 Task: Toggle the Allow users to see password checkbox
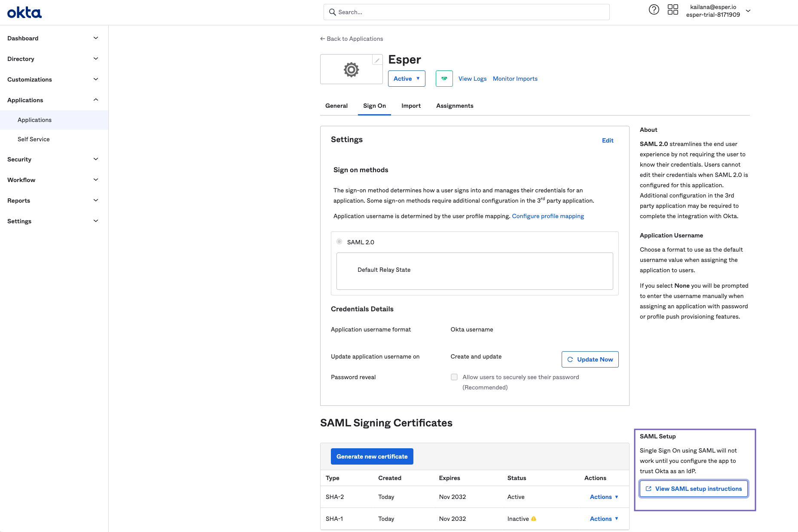tap(454, 377)
